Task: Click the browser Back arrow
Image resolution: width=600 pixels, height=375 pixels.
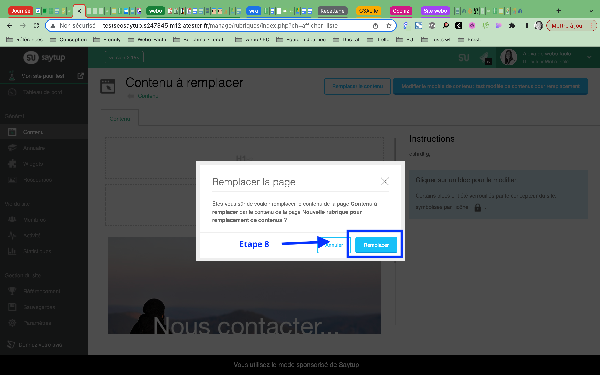Action: pyautogui.click(x=10, y=26)
